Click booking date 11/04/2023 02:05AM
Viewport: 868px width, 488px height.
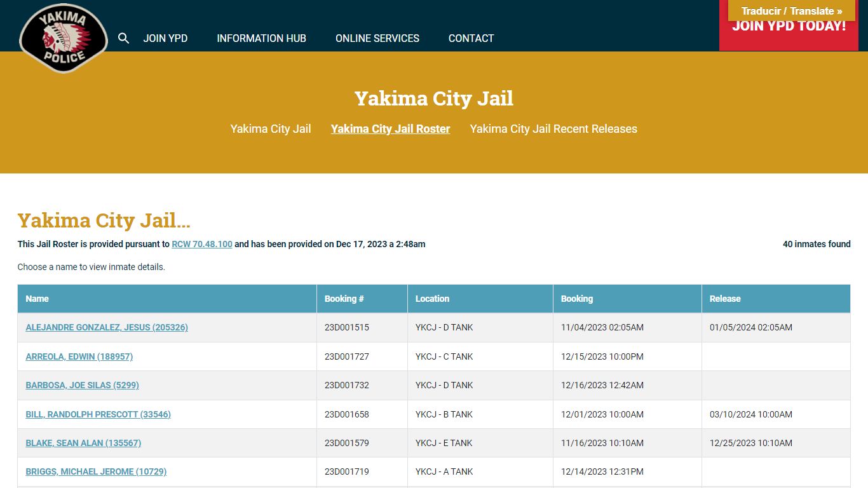(602, 328)
